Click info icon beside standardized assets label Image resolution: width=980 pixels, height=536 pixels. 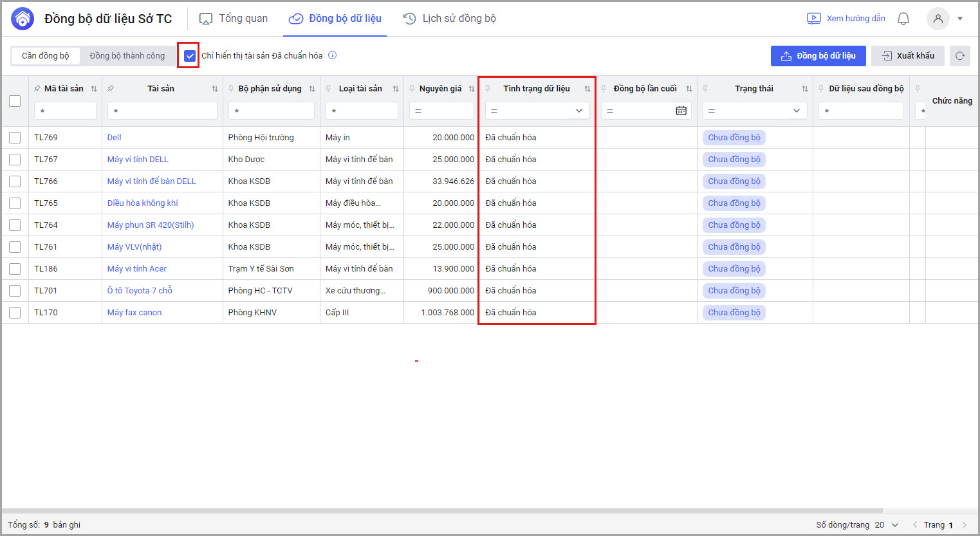pyautogui.click(x=333, y=55)
